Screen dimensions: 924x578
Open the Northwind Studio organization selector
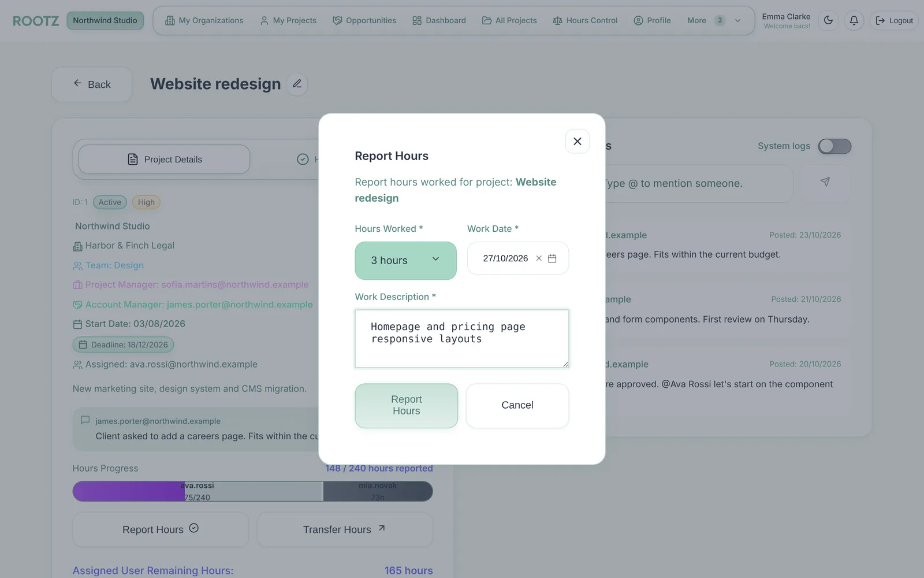tap(105, 21)
